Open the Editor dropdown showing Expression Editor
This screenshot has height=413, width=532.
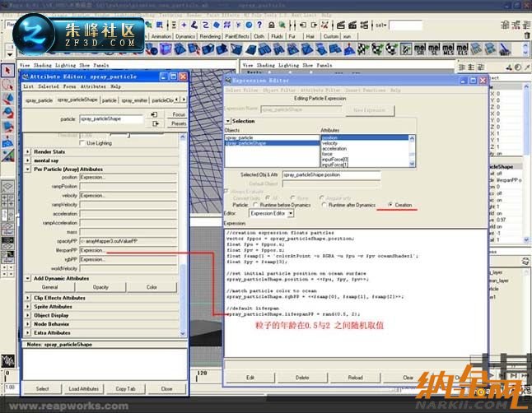[272, 213]
